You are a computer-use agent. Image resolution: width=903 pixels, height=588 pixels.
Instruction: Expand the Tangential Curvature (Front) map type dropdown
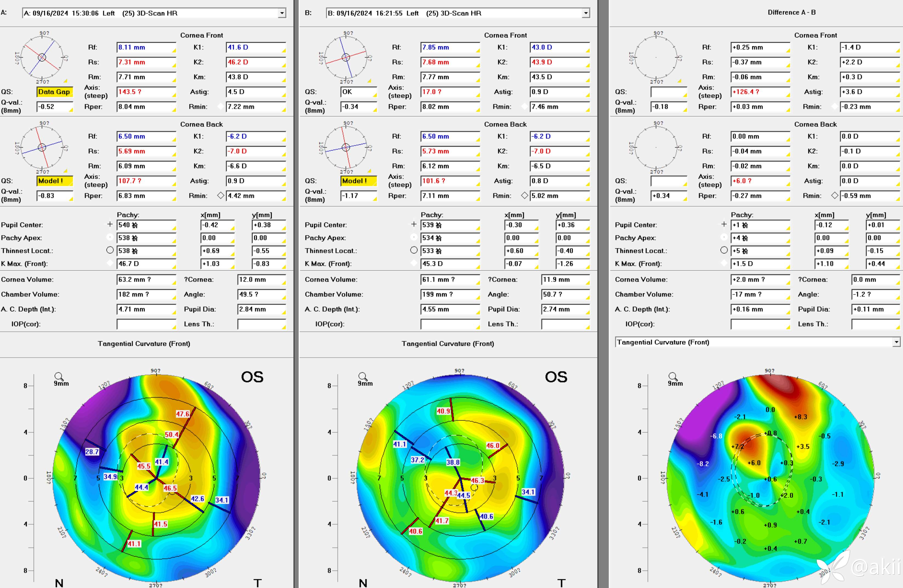click(x=896, y=342)
